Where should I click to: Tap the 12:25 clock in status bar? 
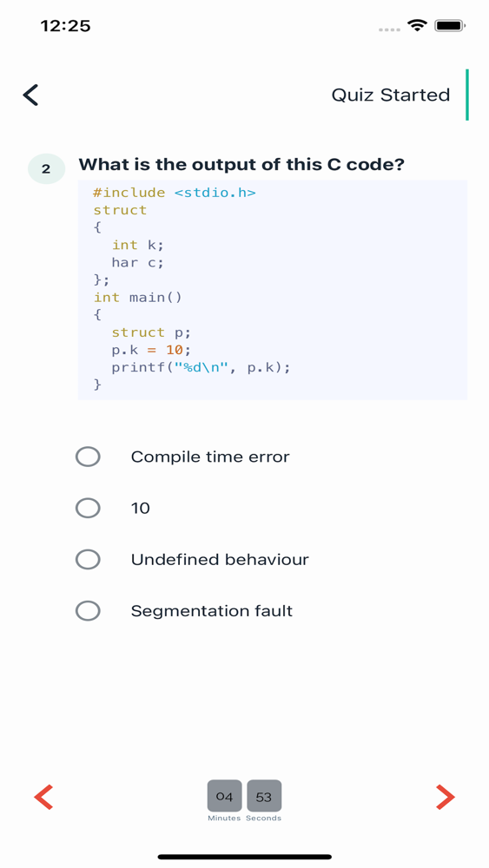tap(65, 25)
